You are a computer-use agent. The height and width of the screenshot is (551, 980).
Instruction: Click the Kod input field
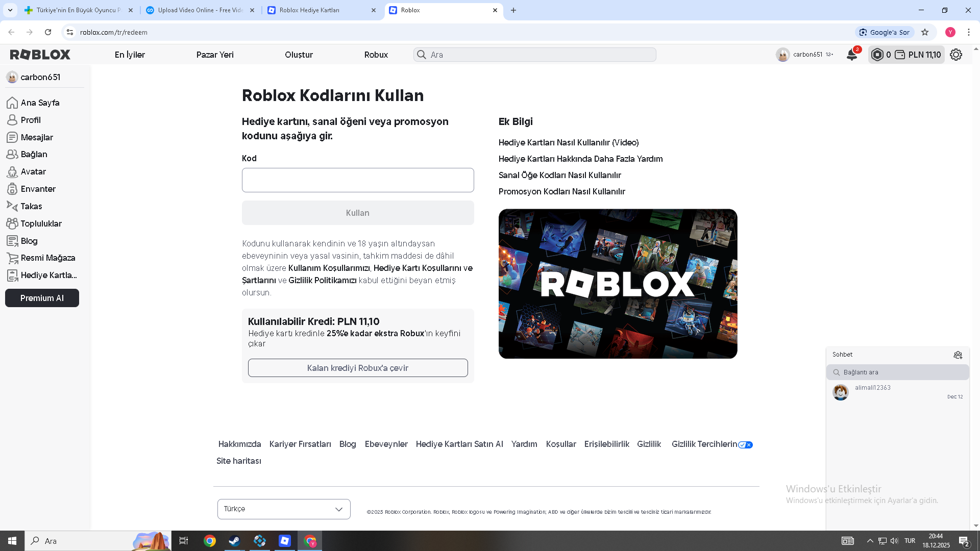point(358,180)
